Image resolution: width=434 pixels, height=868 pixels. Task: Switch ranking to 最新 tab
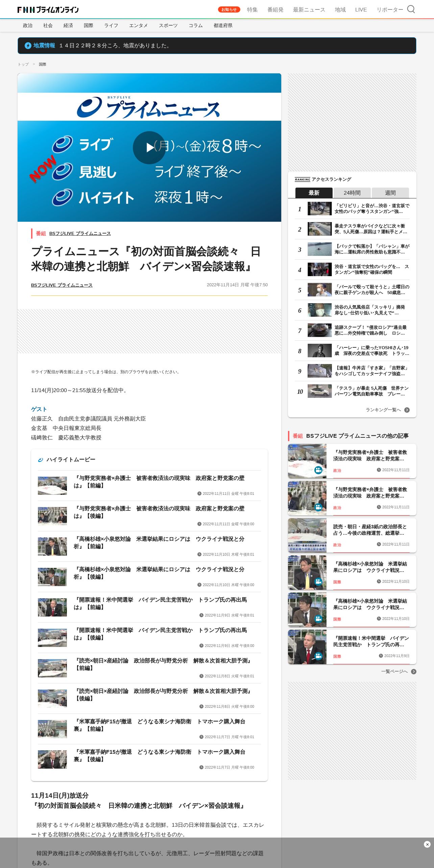tap(314, 193)
